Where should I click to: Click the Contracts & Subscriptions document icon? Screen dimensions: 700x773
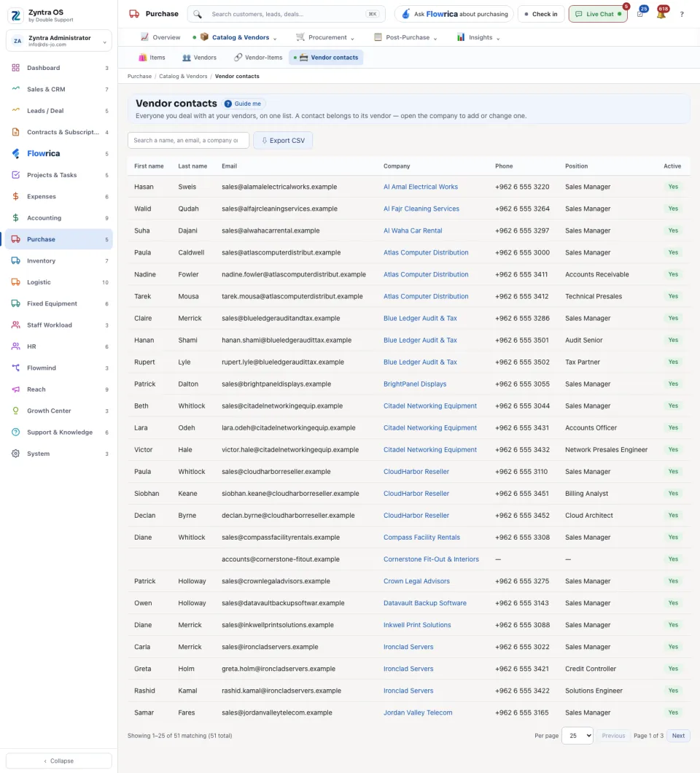[16, 132]
